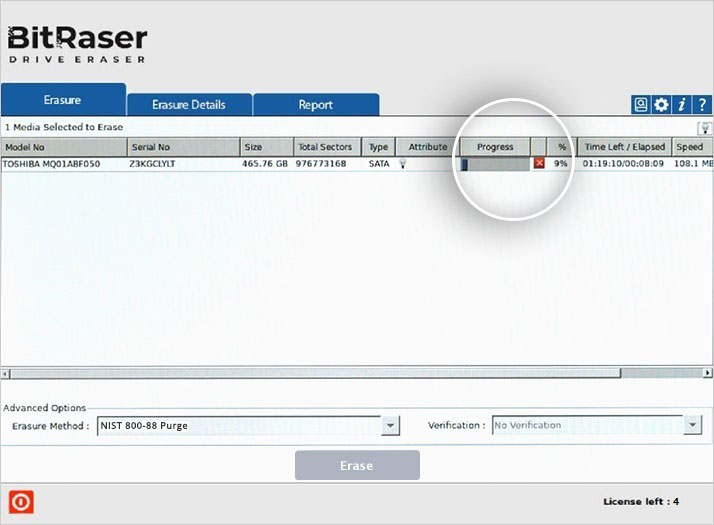Select the TOSHIBA MQ01ABF050 model cell
The height and width of the screenshot is (525, 714).
(51, 164)
